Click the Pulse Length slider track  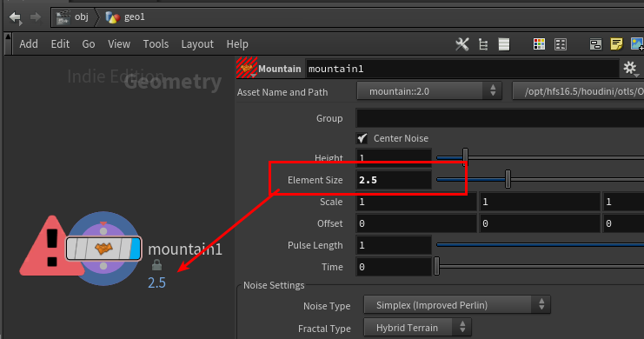pyautogui.click(x=540, y=245)
